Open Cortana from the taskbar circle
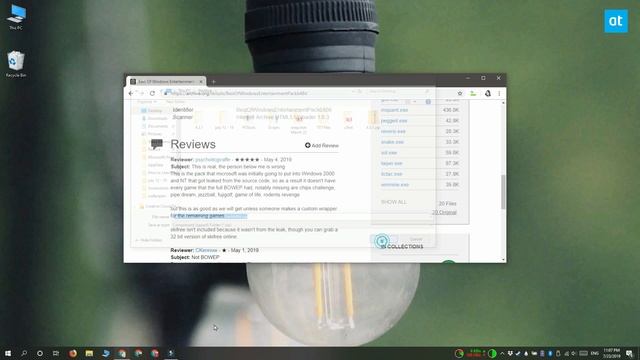The image size is (640, 360). [40, 353]
